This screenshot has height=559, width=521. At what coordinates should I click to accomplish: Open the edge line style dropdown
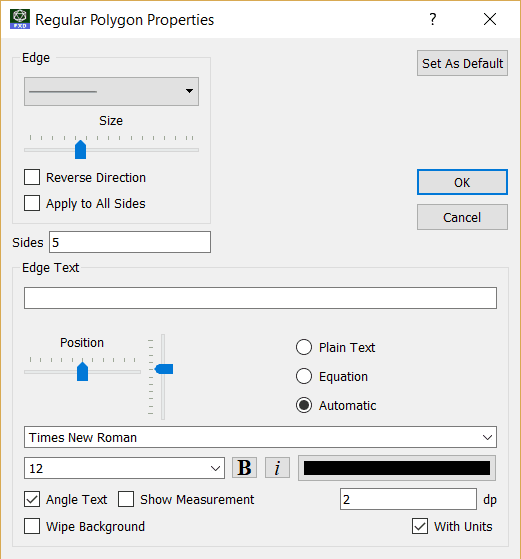coord(111,91)
